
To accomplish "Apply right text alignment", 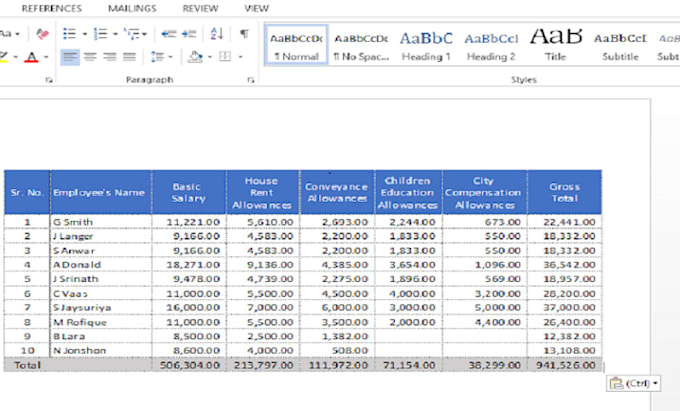I will 110,57.
